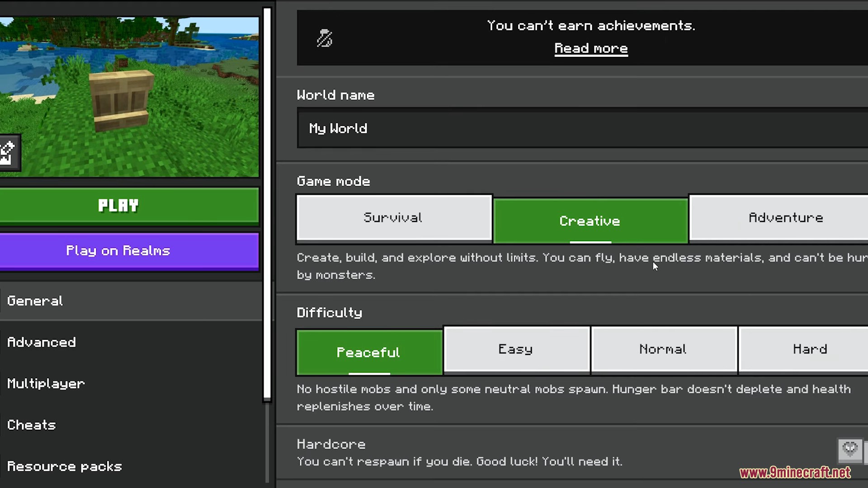Viewport: 868px width, 488px height.
Task: Set difficulty to Normal
Action: (663, 349)
